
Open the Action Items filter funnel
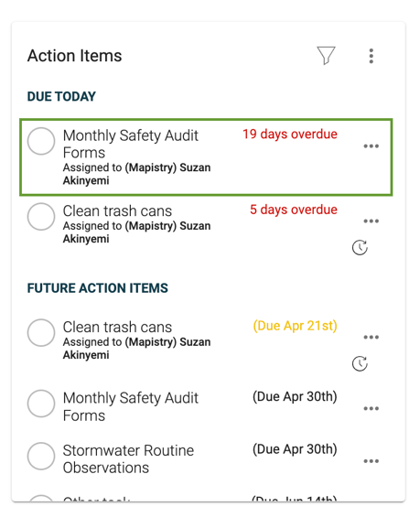pyautogui.click(x=326, y=56)
